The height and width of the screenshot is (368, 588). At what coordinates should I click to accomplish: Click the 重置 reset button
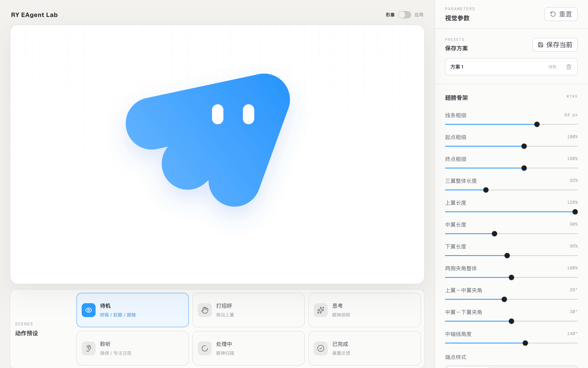[x=561, y=14]
